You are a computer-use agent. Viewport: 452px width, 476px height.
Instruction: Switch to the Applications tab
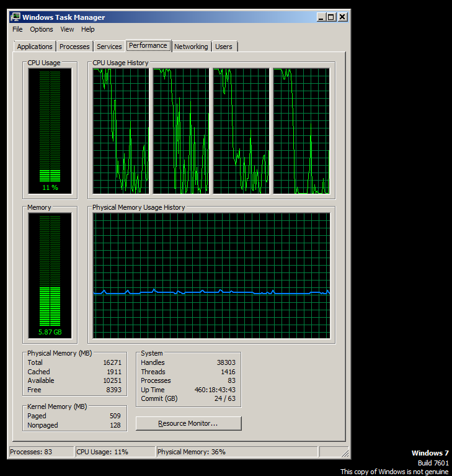tap(35, 47)
